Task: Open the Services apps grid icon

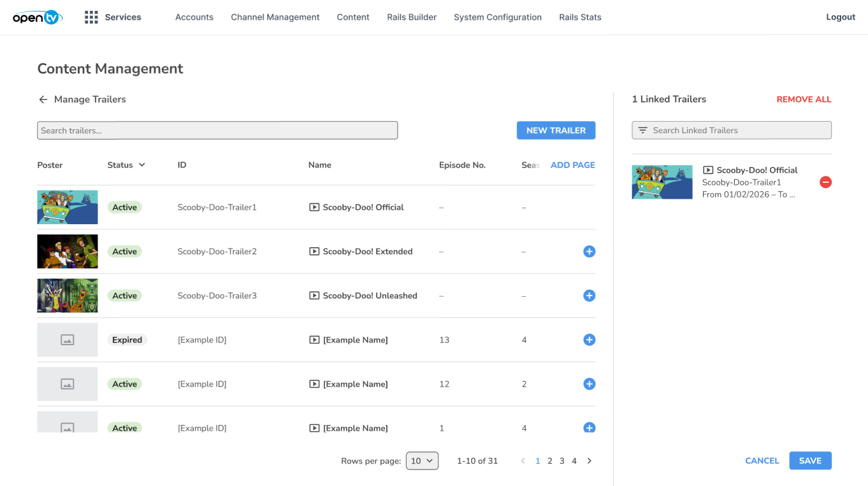Action: [x=91, y=17]
